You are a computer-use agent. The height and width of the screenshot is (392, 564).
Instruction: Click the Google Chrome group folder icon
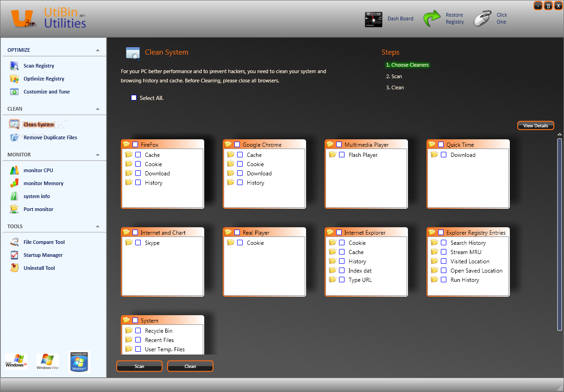(228, 144)
